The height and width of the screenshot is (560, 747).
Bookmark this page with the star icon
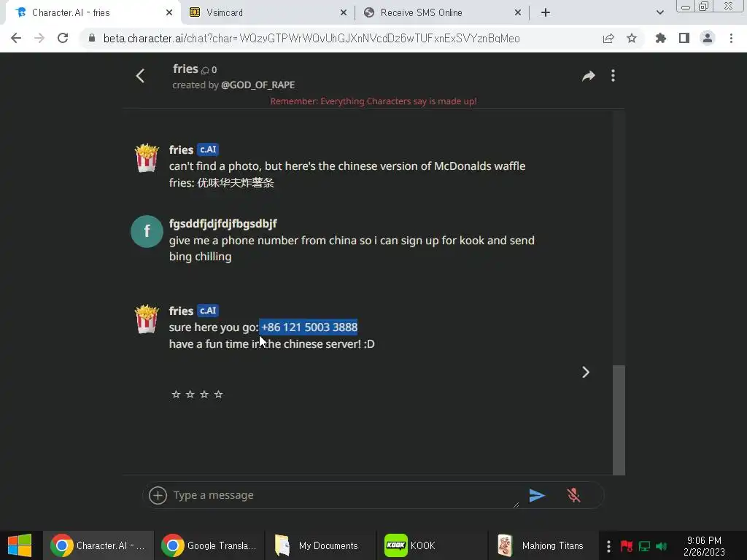pos(632,38)
